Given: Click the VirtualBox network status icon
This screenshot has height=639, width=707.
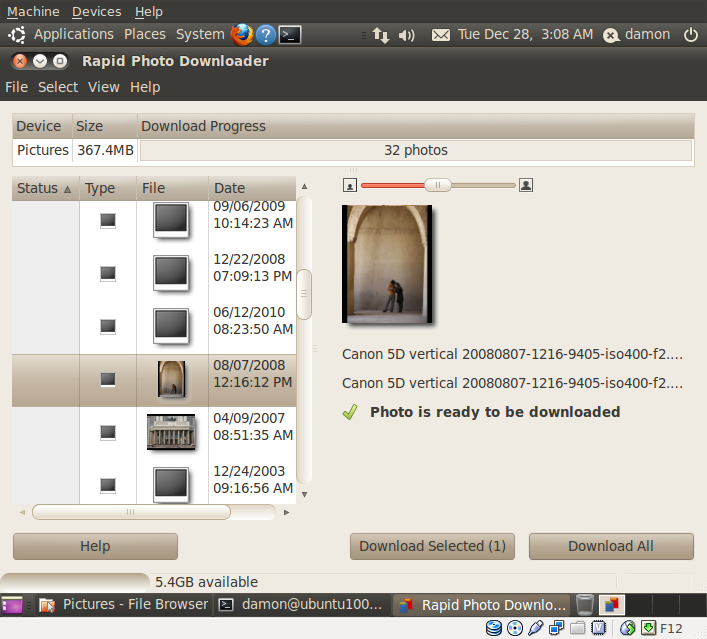Looking at the screenshot, I should [556, 628].
